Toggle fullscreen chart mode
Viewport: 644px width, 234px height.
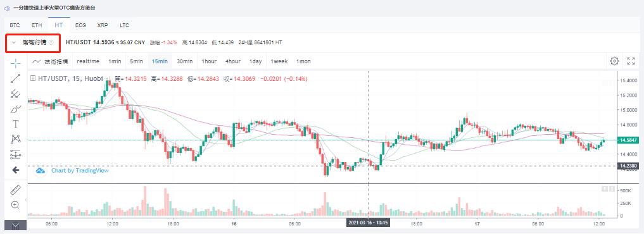click(631, 61)
